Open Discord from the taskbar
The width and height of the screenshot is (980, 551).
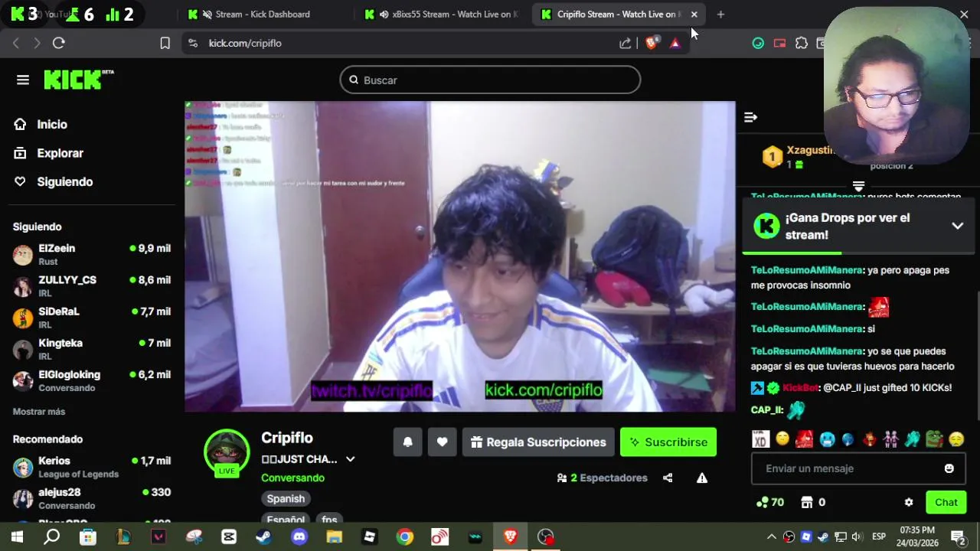click(x=299, y=536)
